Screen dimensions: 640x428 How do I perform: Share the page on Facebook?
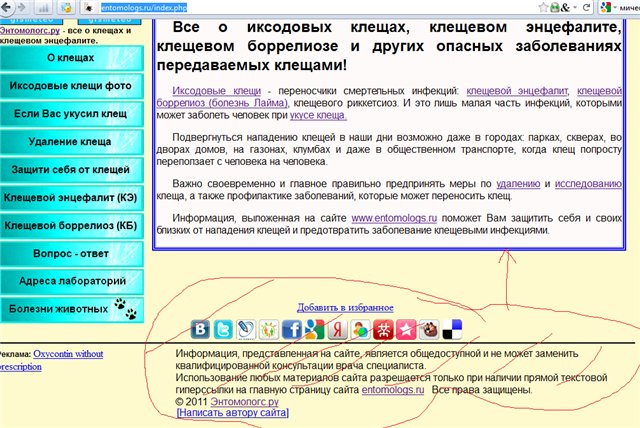[292, 329]
